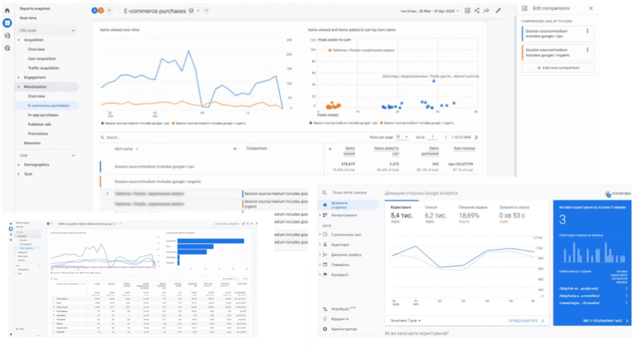
Task: Click the green check status icon near title
Action: (x=191, y=11)
